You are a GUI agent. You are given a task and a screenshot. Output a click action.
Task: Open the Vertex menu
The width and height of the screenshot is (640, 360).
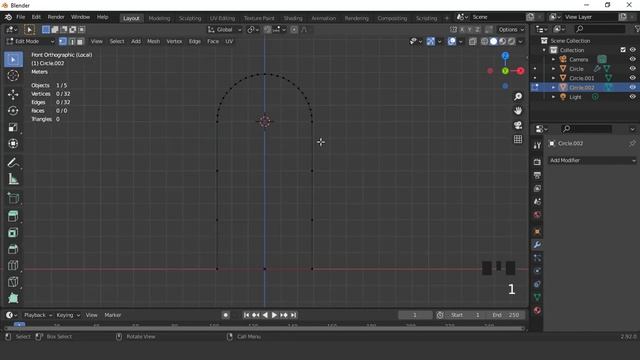click(174, 41)
